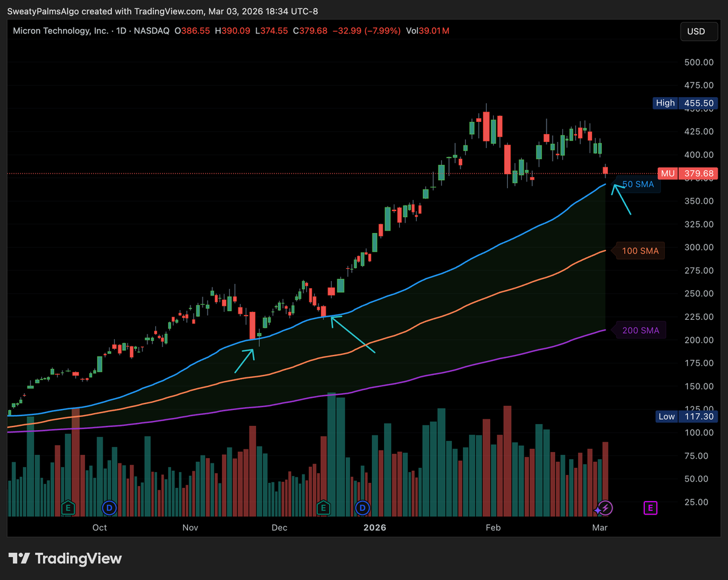Viewport: 728px width, 580px height.
Task: Click the open value O386.55
Action: (193, 30)
